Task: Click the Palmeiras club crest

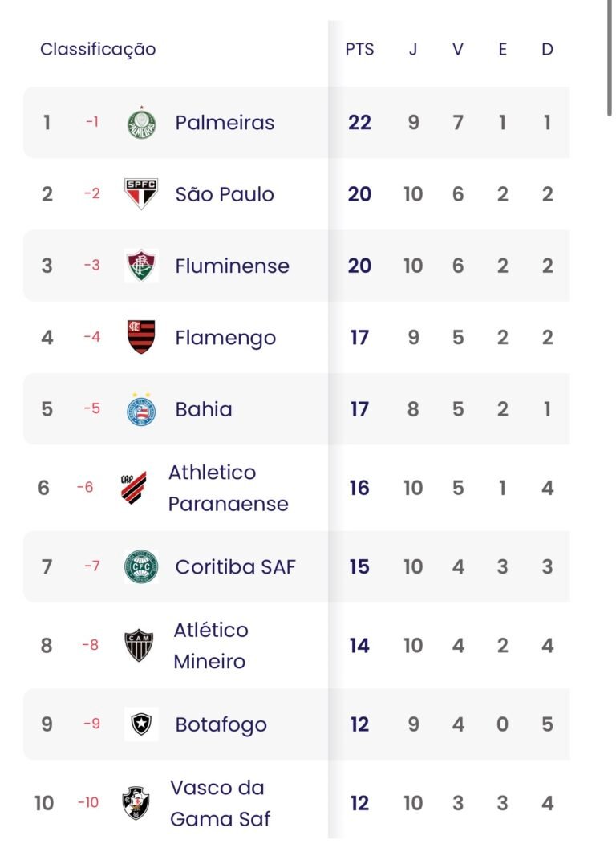Action: (142, 123)
